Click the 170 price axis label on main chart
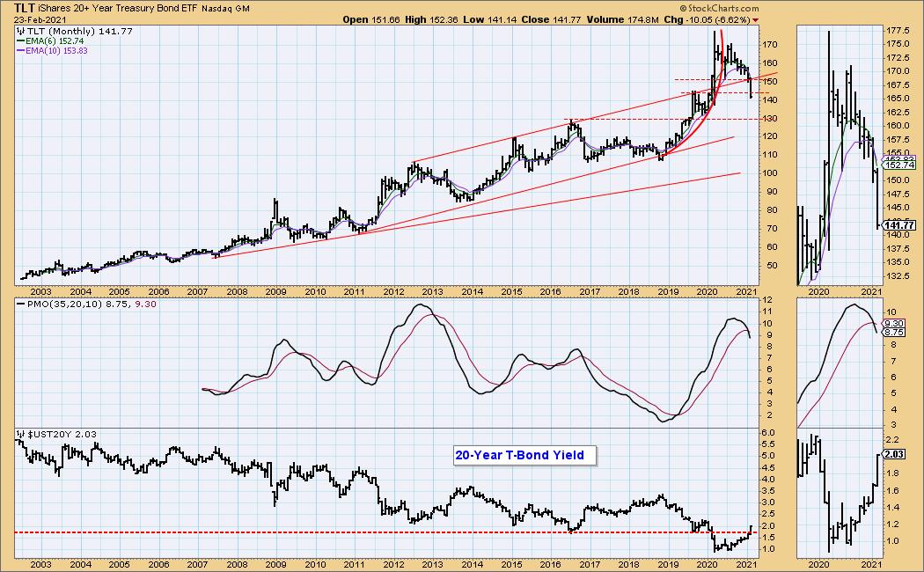 771,45
